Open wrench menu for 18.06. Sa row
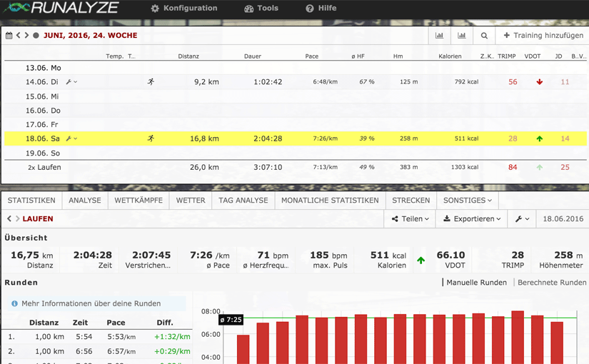 (x=71, y=138)
